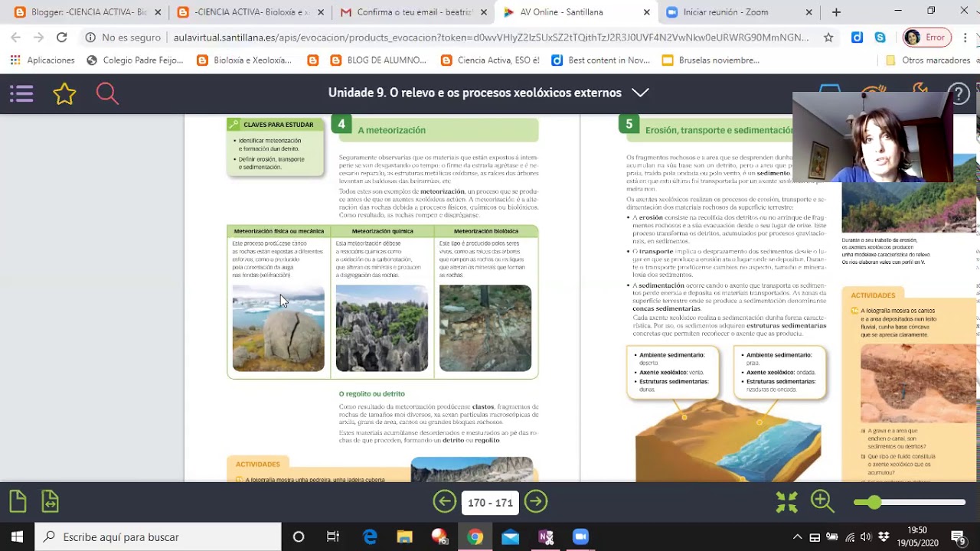The width and height of the screenshot is (980, 551).
Task: Switch to Iniciar reunión - Zoom tab
Action: click(739, 12)
